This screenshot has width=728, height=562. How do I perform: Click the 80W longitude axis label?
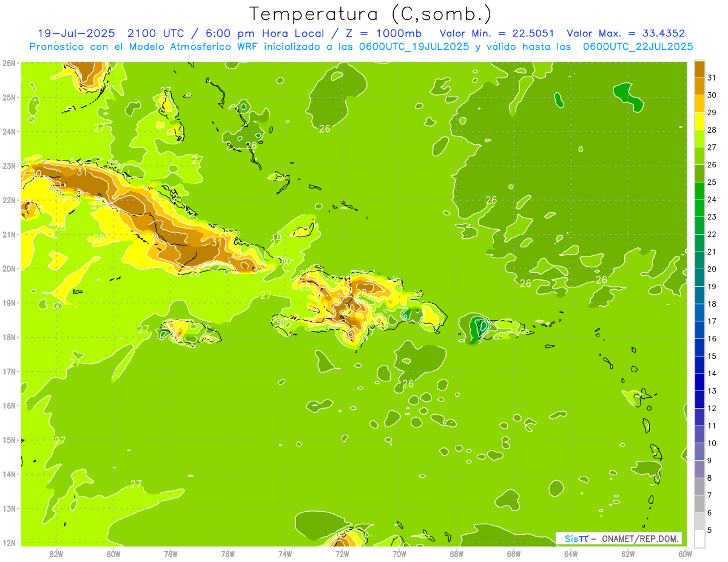113,554
